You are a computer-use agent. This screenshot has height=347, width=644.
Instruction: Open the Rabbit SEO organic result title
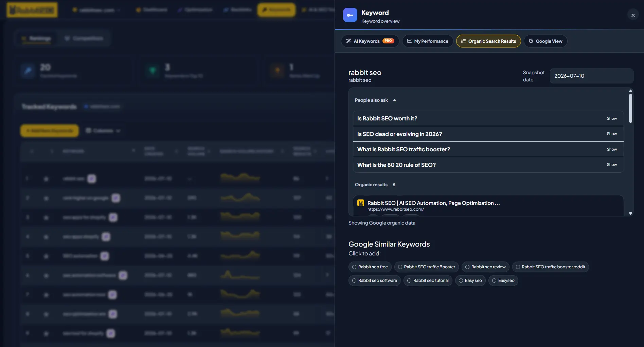pyautogui.click(x=433, y=203)
